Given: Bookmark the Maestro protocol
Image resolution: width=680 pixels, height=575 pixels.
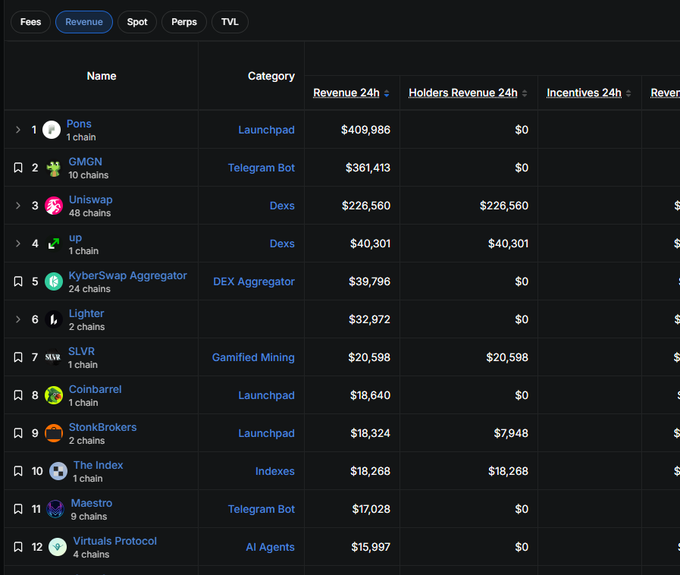Looking at the screenshot, I should click(x=18, y=509).
